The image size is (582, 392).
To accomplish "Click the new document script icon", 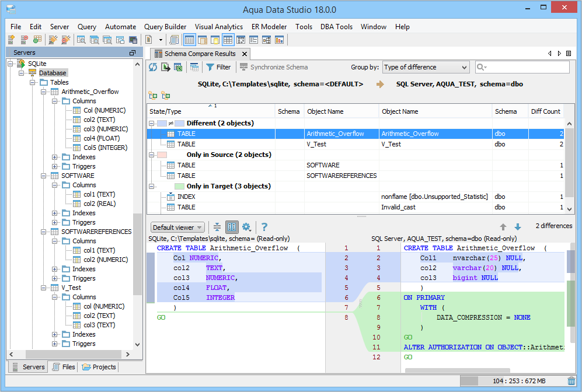I will click(148, 40).
